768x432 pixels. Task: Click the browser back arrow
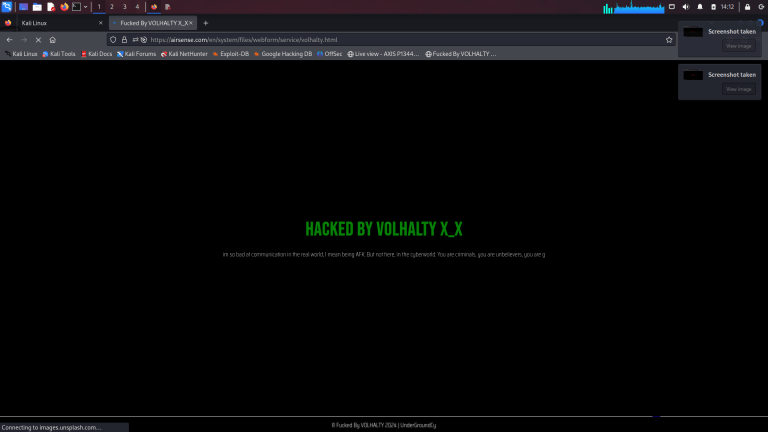click(9, 40)
